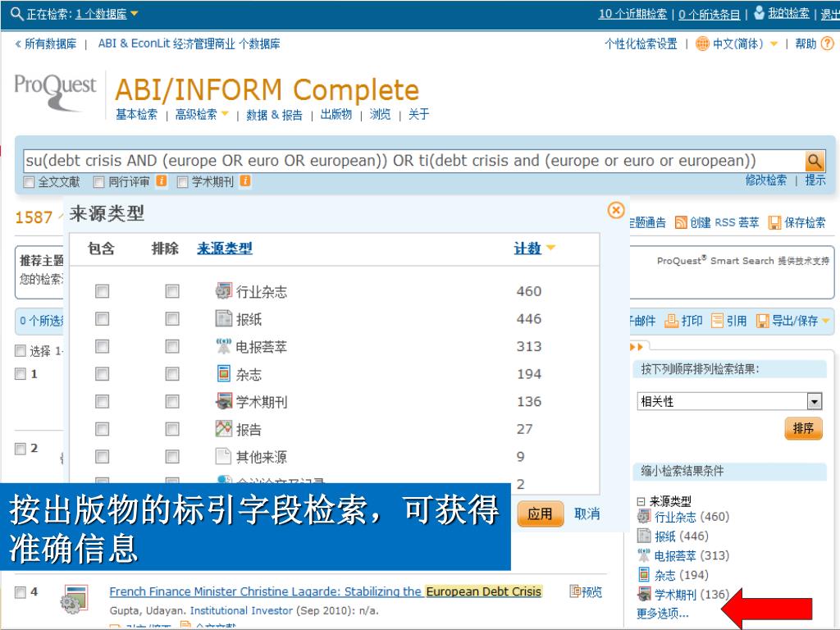The width and height of the screenshot is (840, 630).
Task: Click the 10 个近期检索 link
Action: 632,14
